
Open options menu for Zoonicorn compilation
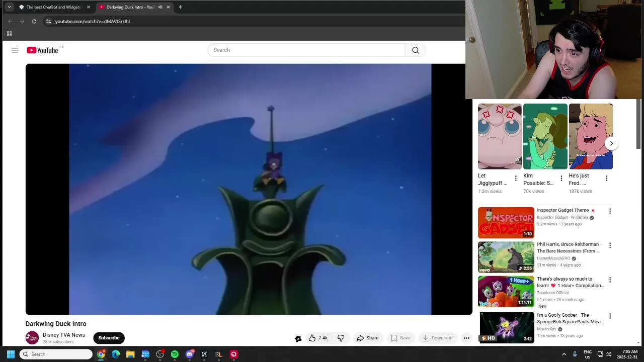(x=610, y=280)
